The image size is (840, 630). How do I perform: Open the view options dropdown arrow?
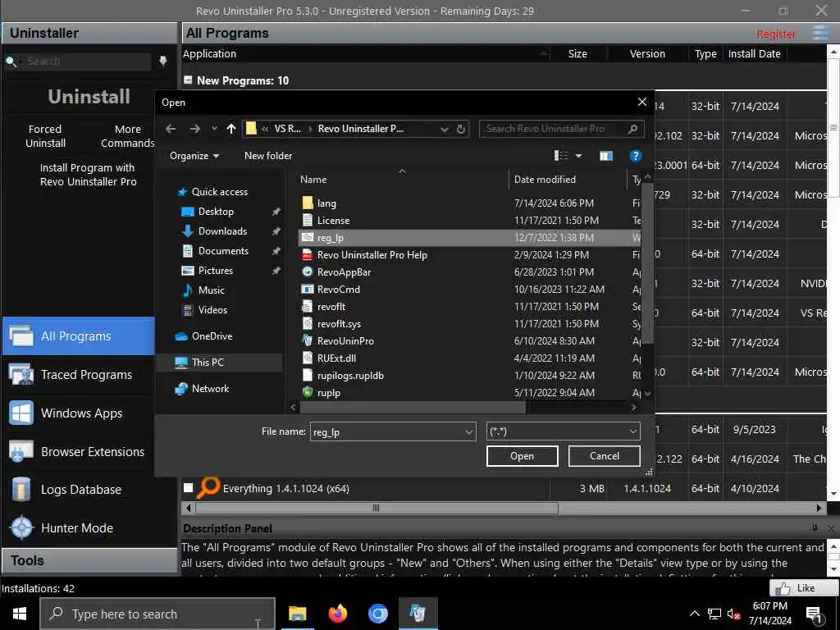coord(578,156)
